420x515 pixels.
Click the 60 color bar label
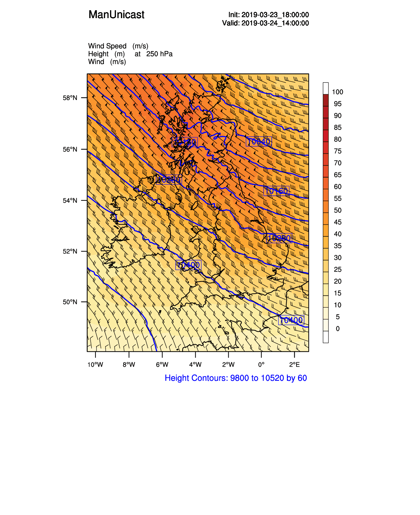[x=338, y=187]
